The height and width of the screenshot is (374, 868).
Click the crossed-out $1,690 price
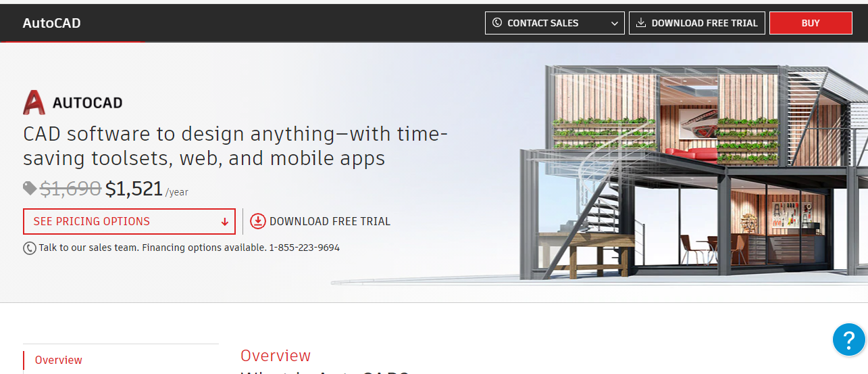point(71,189)
